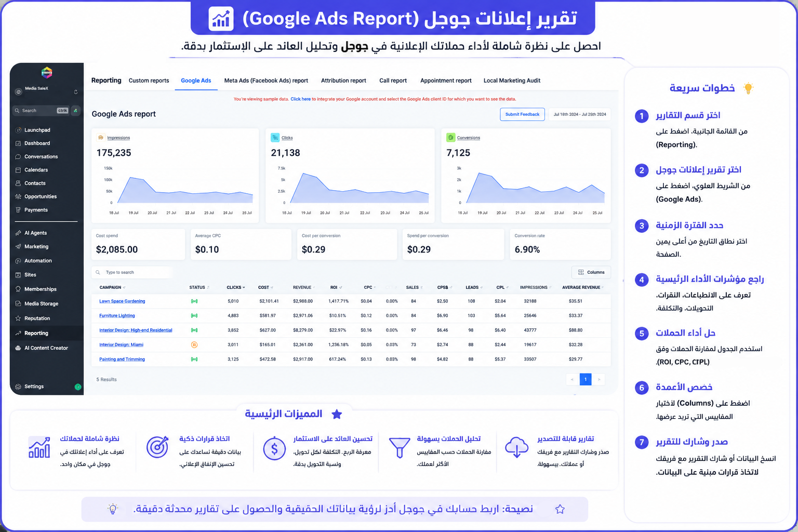798x532 pixels.
Task: Open the Jul 18th – Jul 25th date picker
Action: click(x=579, y=114)
